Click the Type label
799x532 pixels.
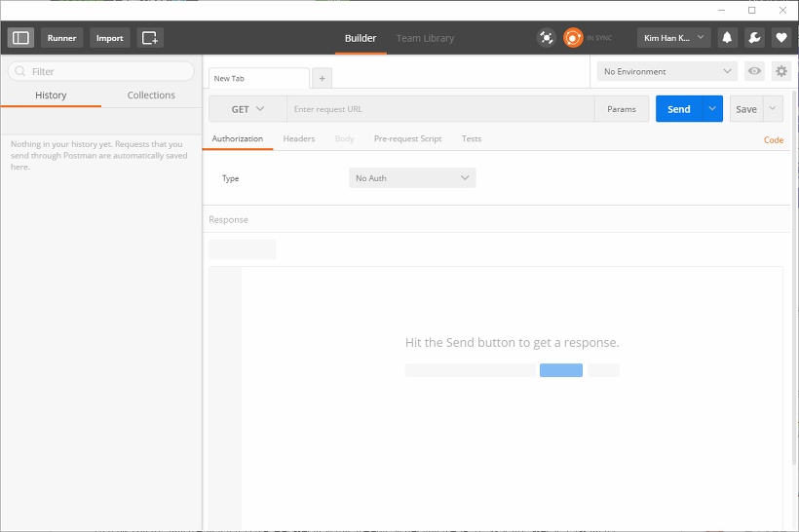click(x=230, y=178)
